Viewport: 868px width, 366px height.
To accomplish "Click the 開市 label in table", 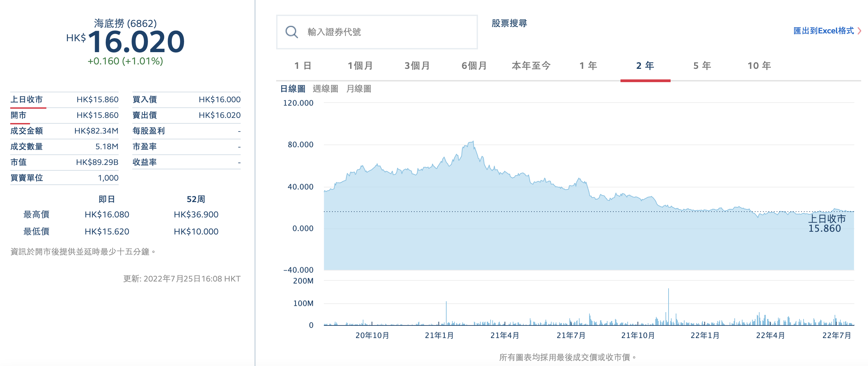I will tap(18, 115).
